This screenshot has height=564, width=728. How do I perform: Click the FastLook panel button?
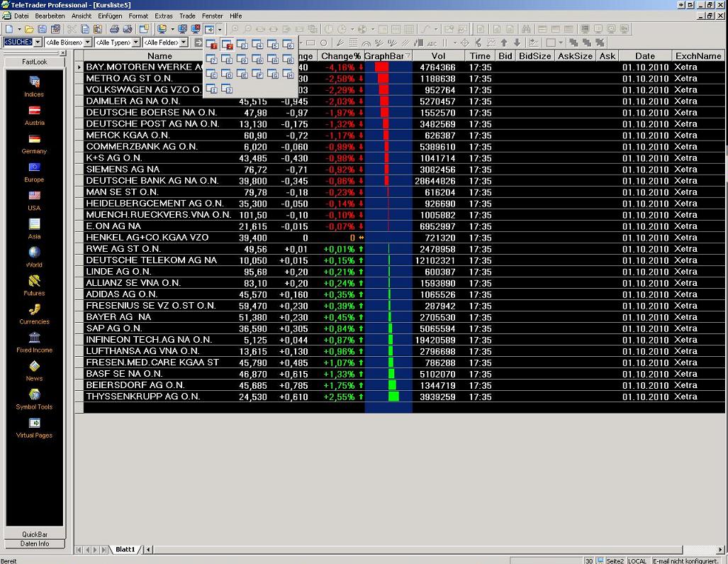pos(34,62)
